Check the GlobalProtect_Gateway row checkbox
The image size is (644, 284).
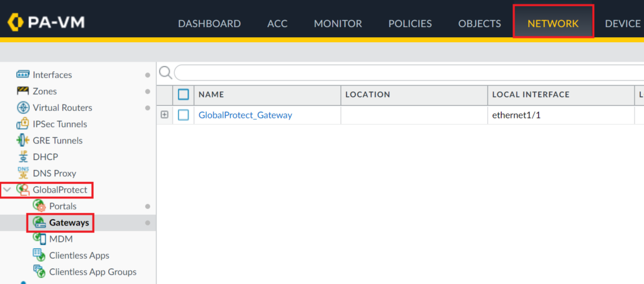183,115
